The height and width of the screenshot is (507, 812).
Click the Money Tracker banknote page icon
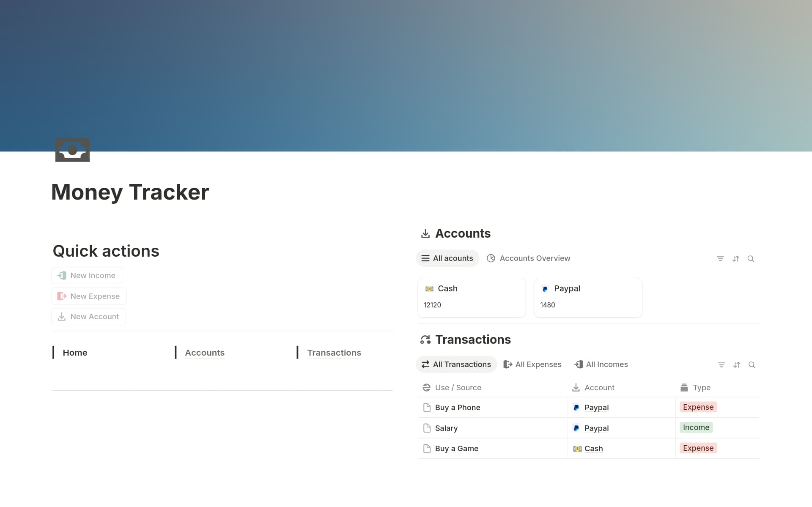pos(72,150)
